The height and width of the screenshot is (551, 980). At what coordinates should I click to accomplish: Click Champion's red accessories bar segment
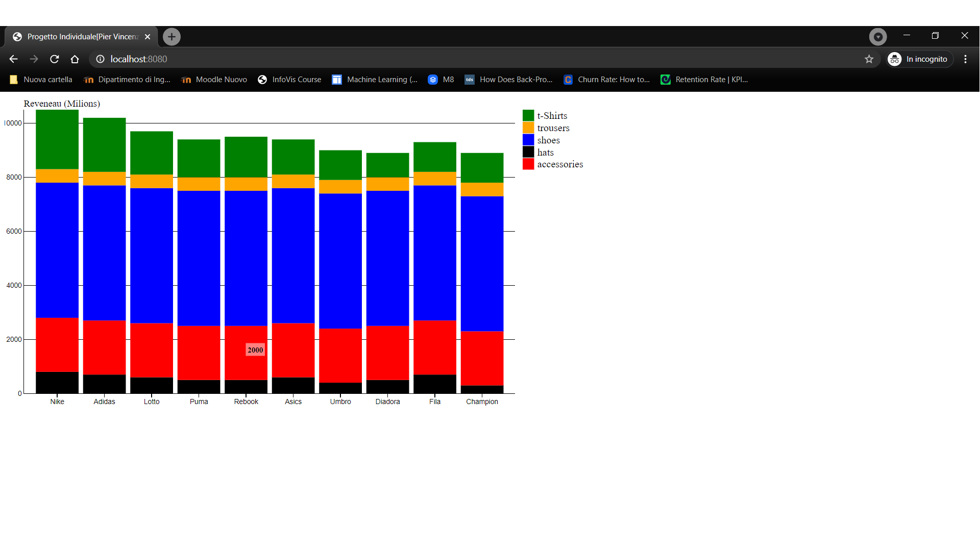pyautogui.click(x=482, y=358)
